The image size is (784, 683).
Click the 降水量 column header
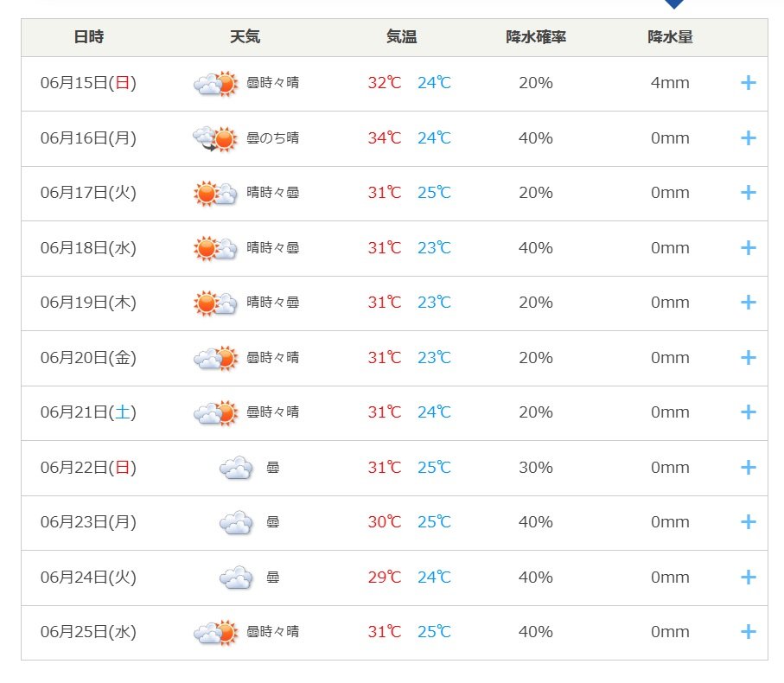pos(670,37)
